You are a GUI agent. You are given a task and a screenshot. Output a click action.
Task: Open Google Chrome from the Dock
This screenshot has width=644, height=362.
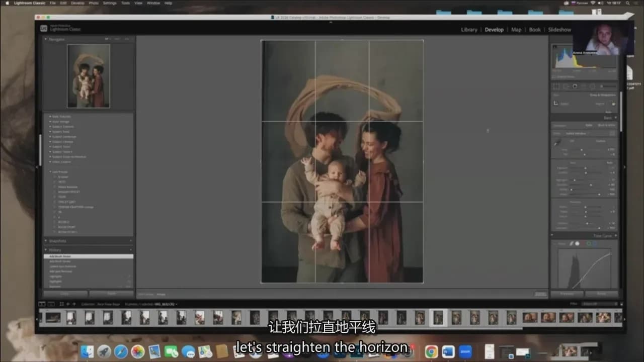431,351
